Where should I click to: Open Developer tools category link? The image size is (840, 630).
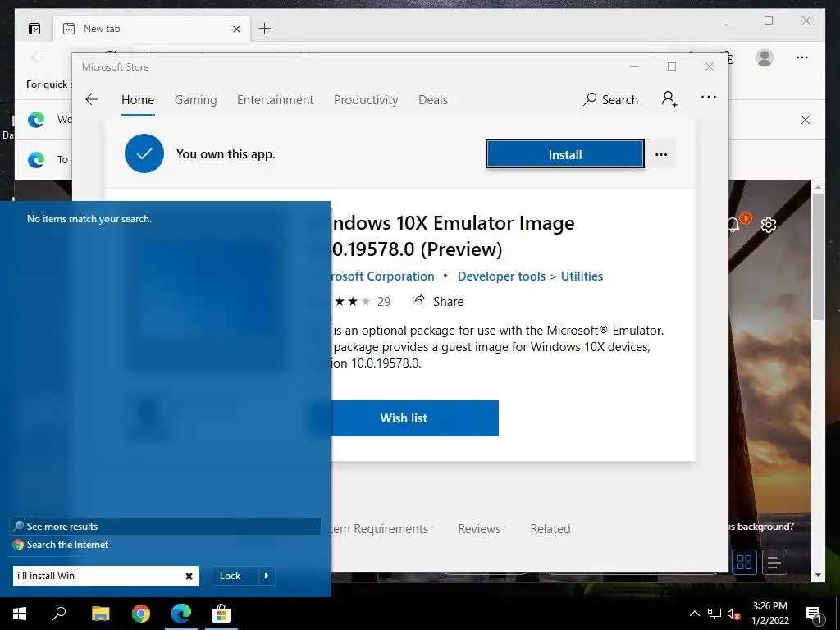pos(501,276)
